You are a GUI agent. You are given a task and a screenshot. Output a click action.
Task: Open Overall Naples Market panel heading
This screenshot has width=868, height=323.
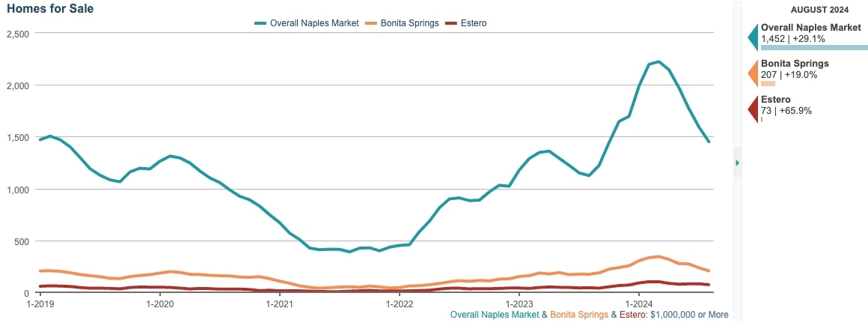pyautogui.click(x=811, y=27)
